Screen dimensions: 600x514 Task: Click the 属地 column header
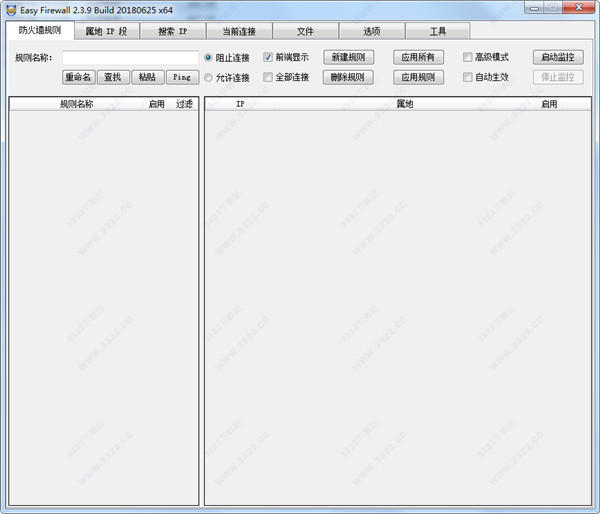pos(404,104)
